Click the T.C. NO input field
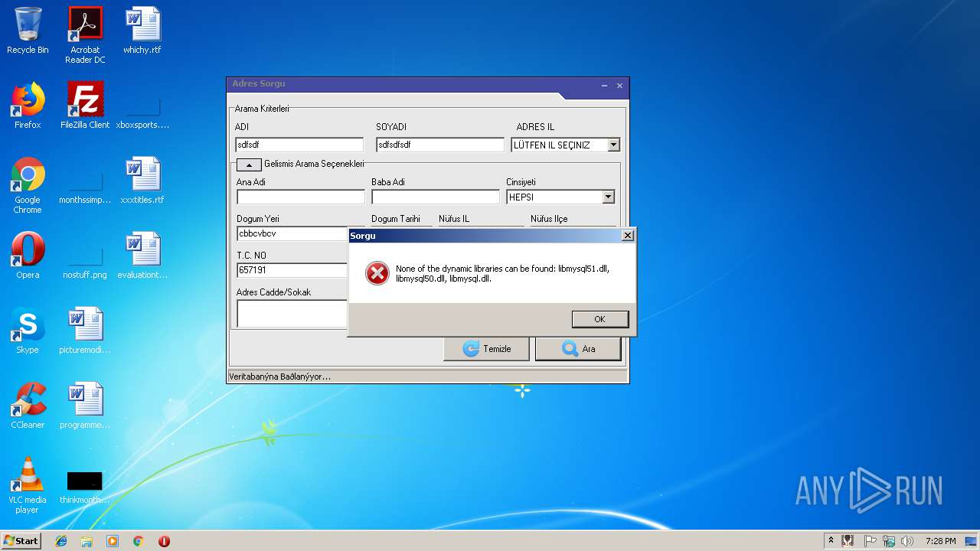980x551 pixels. (292, 270)
